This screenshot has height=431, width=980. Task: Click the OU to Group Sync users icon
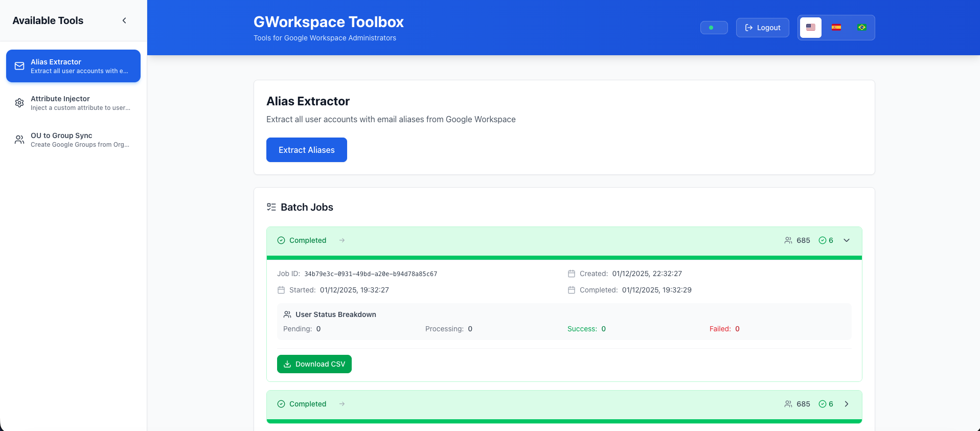[19, 140]
